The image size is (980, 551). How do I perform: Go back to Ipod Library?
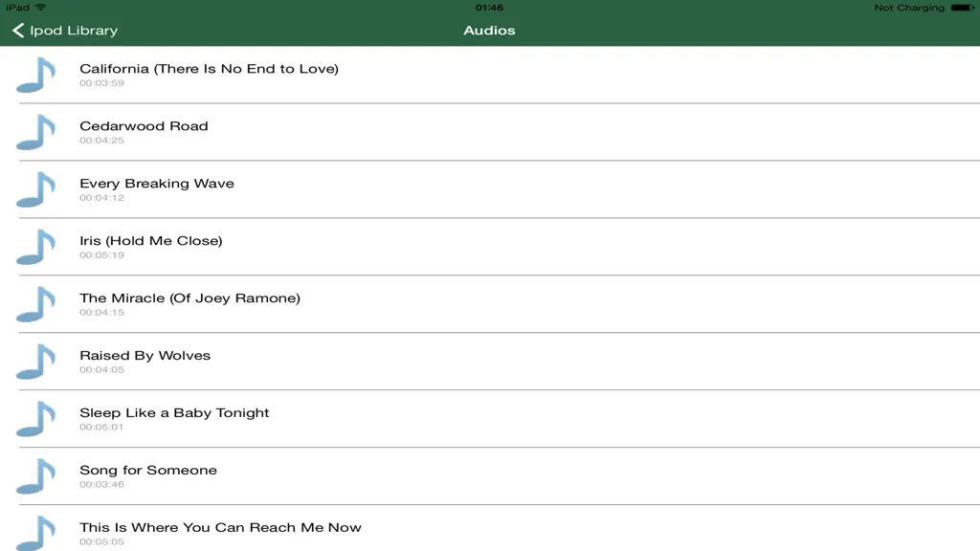[x=65, y=30]
